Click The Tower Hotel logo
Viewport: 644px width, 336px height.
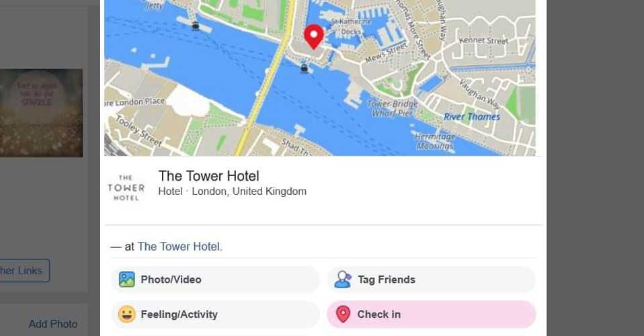tap(126, 187)
